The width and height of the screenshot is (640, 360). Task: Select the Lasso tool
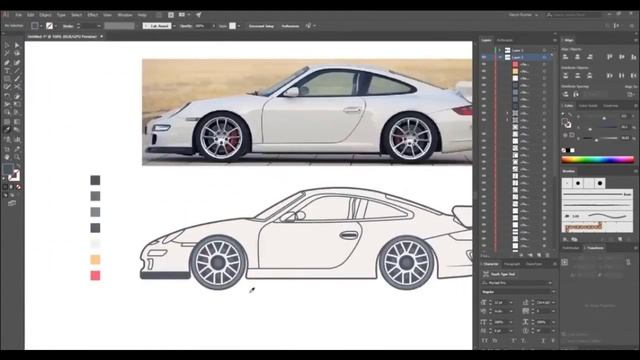(x=17, y=53)
